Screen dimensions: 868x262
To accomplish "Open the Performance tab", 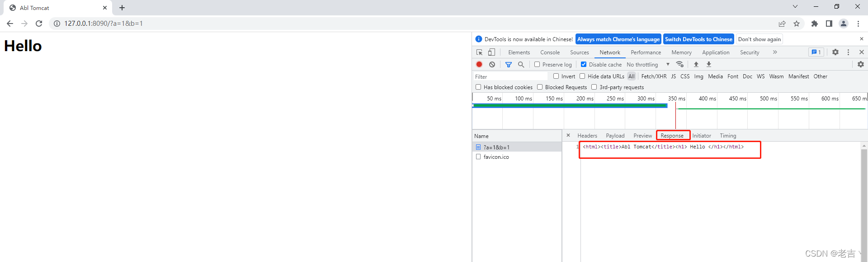I will 646,52.
